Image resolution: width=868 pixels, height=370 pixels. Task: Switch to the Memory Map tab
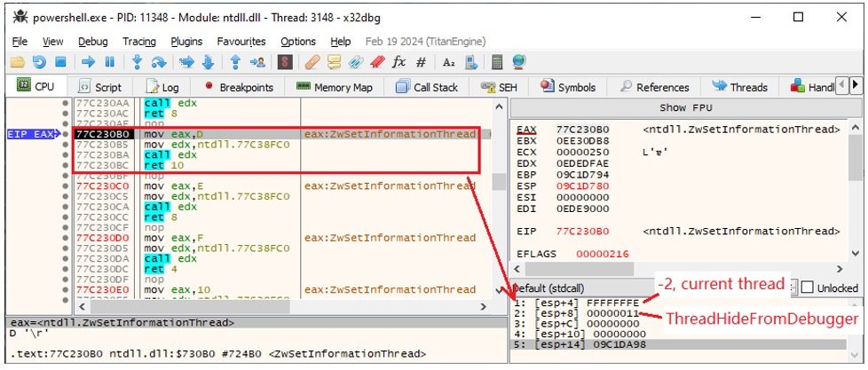(x=334, y=87)
